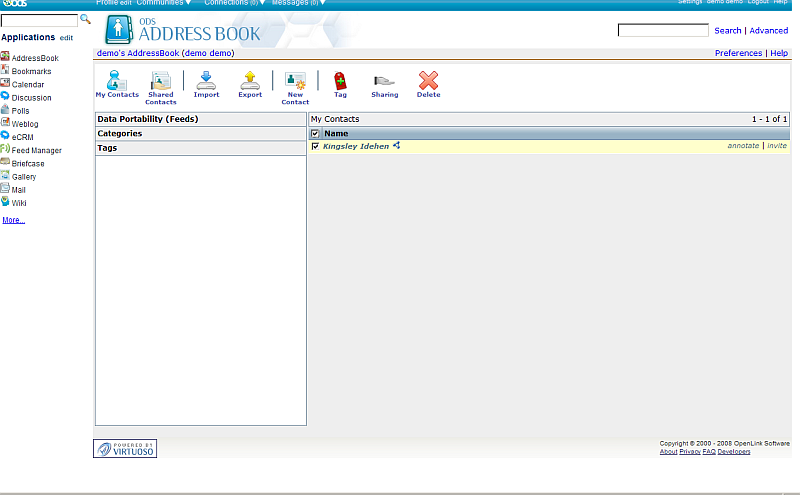Create a contact with the New Contact icon
This screenshot has height=495, width=800.
tap(295, 81)
